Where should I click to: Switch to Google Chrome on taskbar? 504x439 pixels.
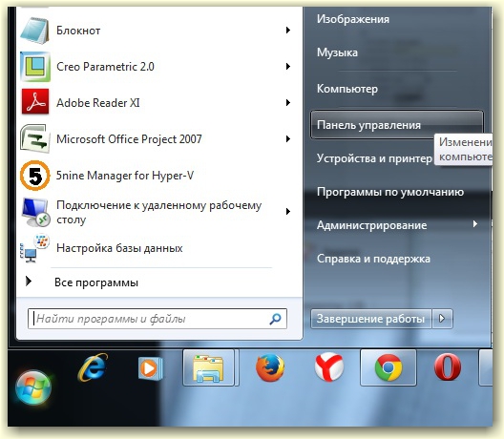pos(388,368)
